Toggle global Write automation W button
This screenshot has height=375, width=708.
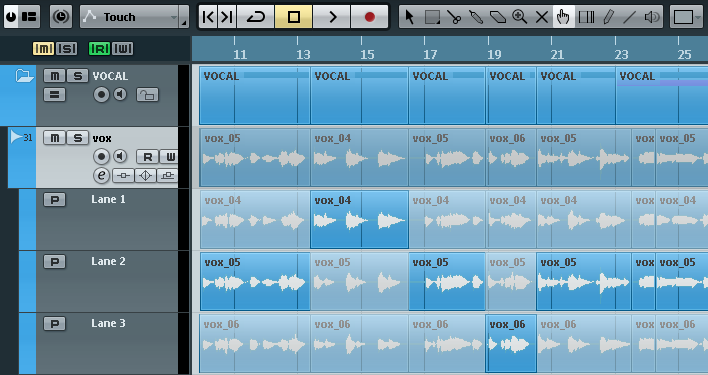pos(122,48)
